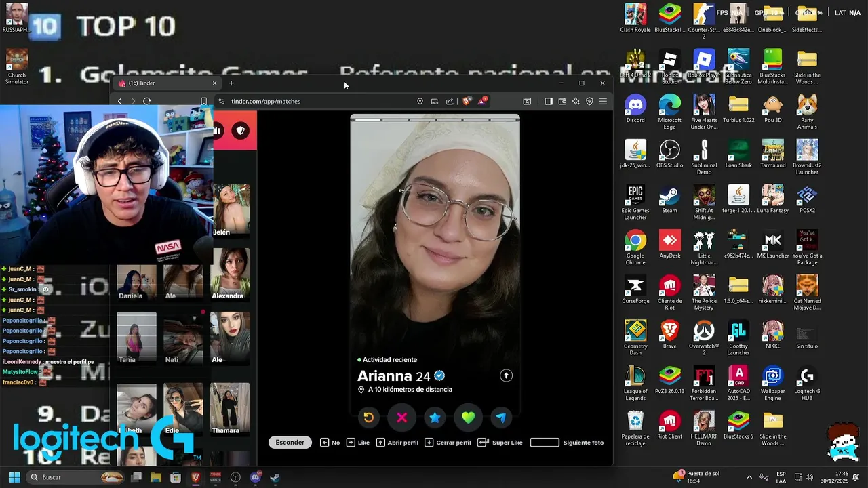Click the Brave Shields lion icon
Image resolution: width=868 pixels, height=488 pixels.
(467, 101)
